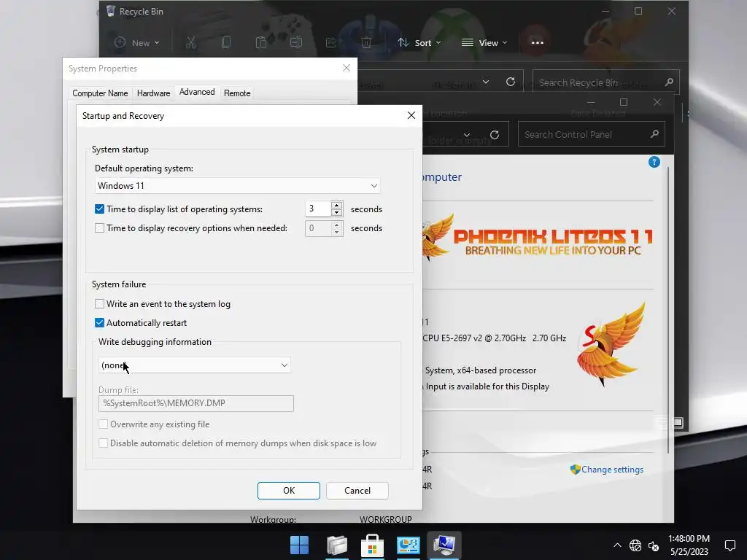
Task: Click the Delete trash icon in Recycle Bin toolbar
Action: tap(366, 43)
